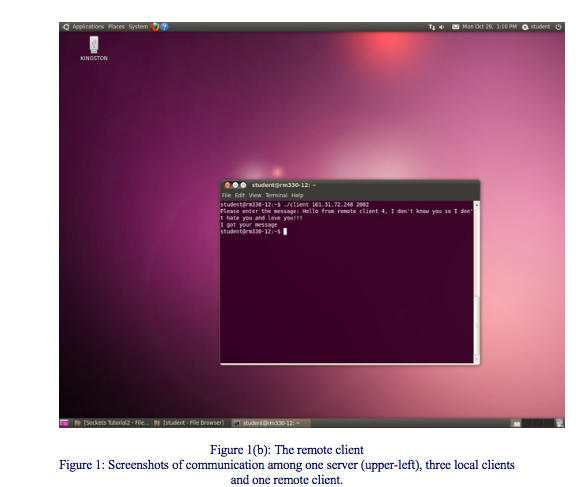Click the date and time Mon Oct 29
This screenshot has height=487, width=576.
(x=489, y=26)
